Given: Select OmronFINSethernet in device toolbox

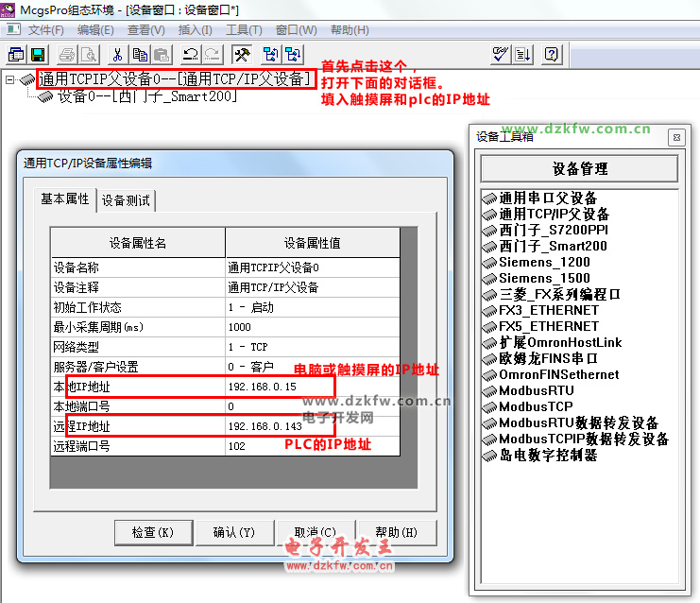Looking at the screenshot, I should pyautogui.click(x=559, y=375).
